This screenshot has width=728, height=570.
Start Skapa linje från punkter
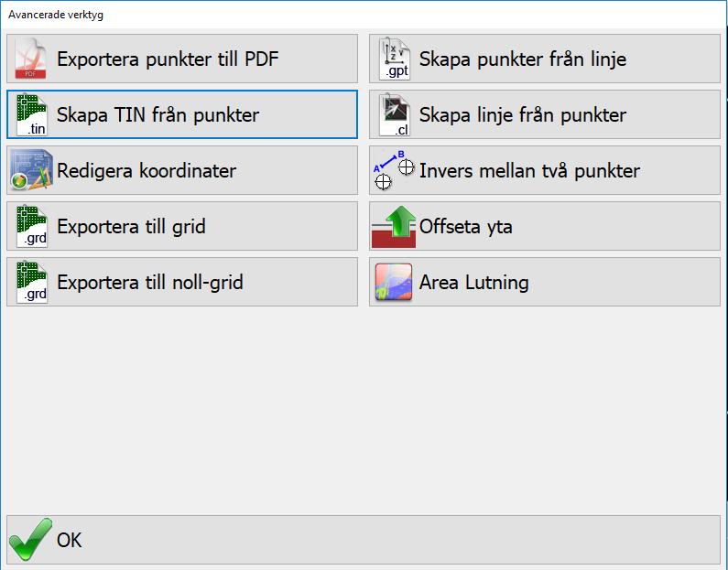pos(523,115)
